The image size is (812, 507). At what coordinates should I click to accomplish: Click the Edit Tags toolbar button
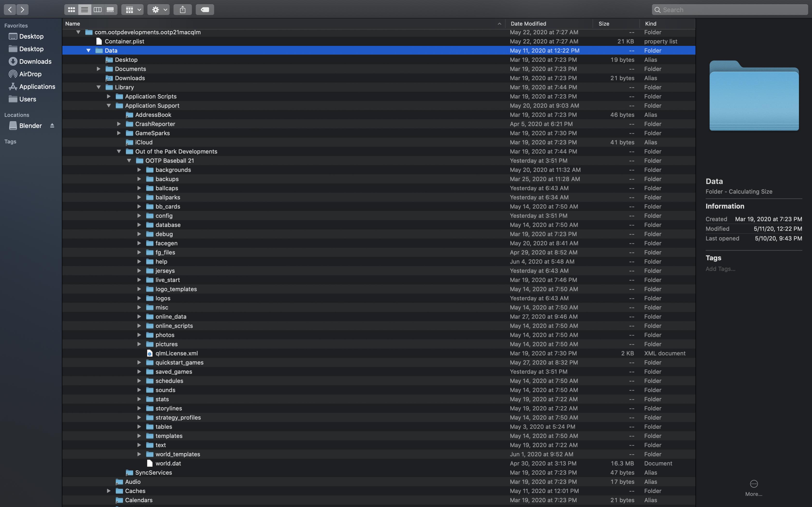(x=205, y=10)
